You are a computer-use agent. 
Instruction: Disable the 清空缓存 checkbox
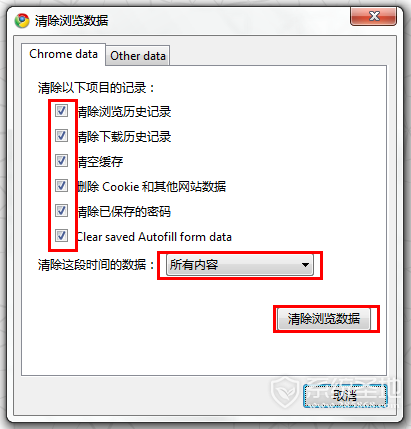tap(61, 161)
